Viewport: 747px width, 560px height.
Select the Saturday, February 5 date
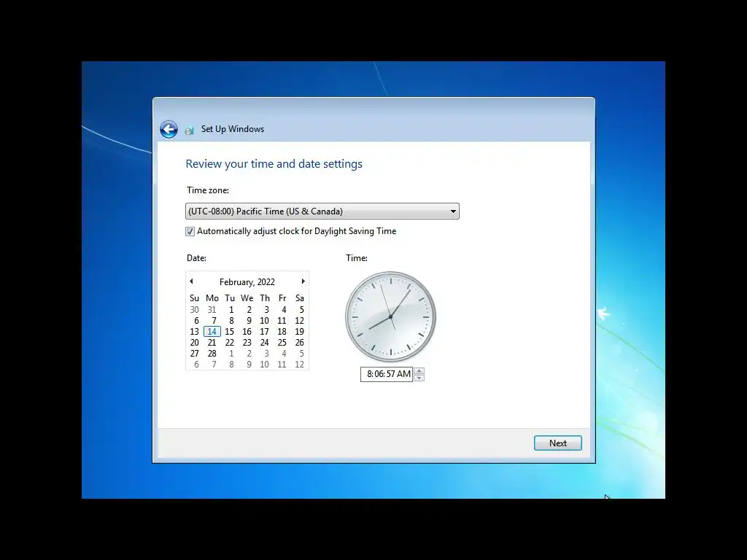coord(301,309)
